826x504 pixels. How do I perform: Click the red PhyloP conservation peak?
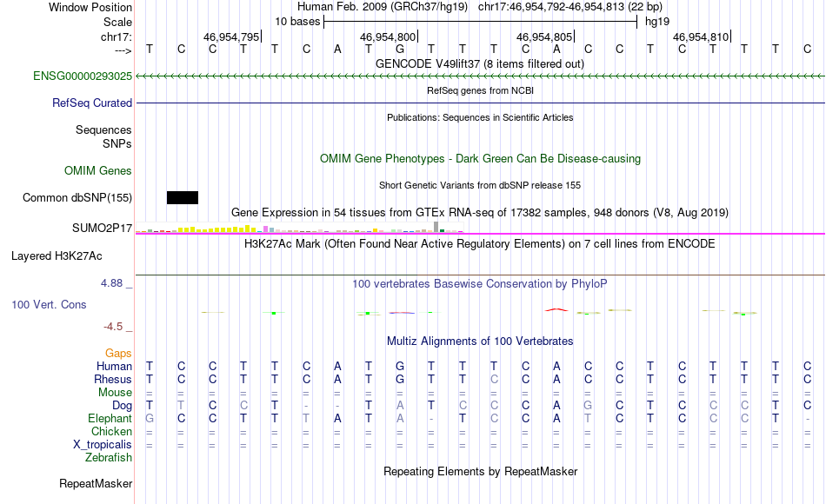[556, 309]
